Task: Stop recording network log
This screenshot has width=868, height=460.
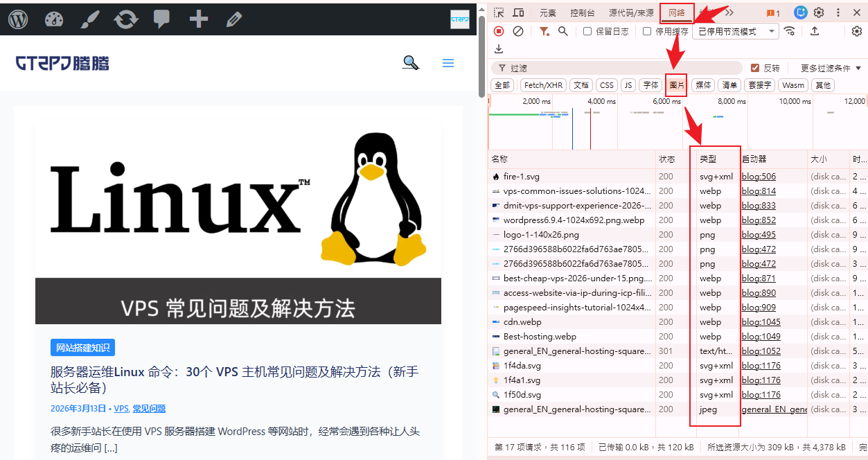Action: click(499, 31)
